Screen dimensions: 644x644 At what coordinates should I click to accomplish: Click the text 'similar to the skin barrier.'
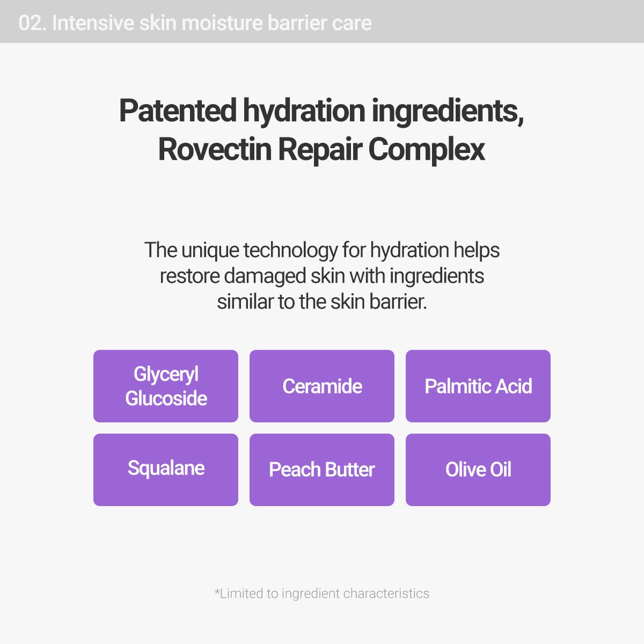point(322,302)
